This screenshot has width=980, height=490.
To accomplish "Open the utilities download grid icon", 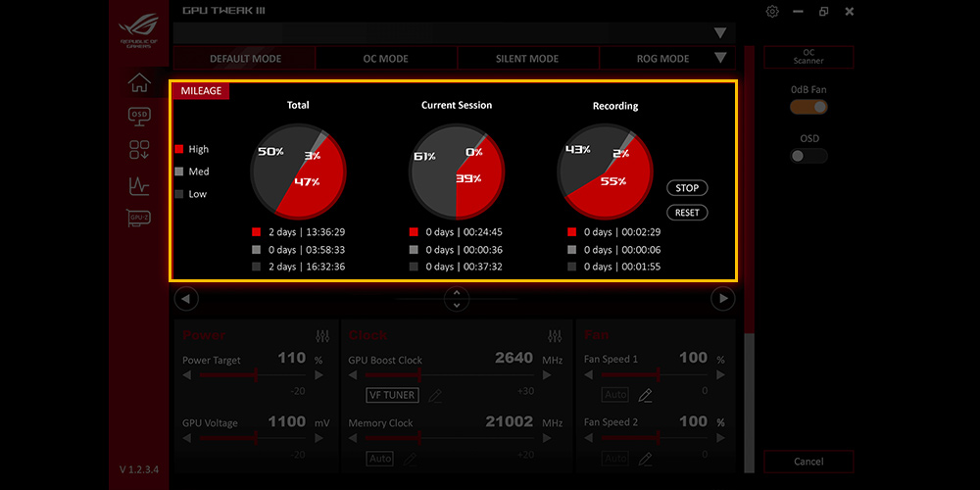I will (139, 150).
